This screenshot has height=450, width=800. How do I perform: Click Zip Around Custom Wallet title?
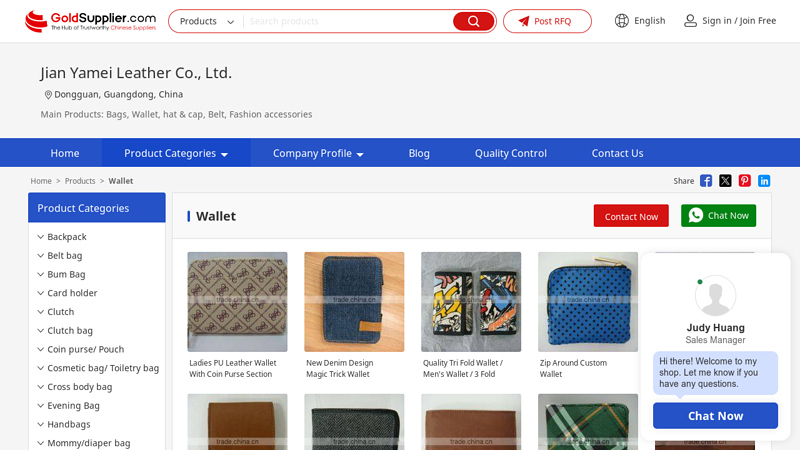point(573,368)
